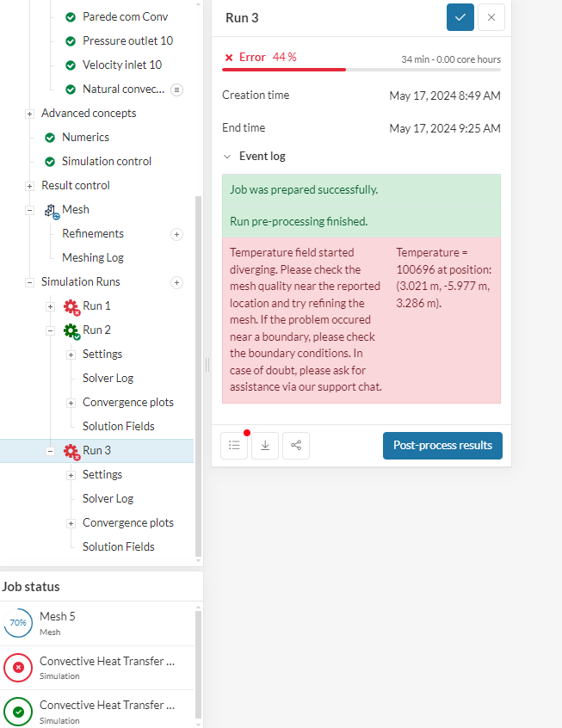The image size is (562, 728).
Task: Add a new simulation run plus icon
Action: [177, 282]
